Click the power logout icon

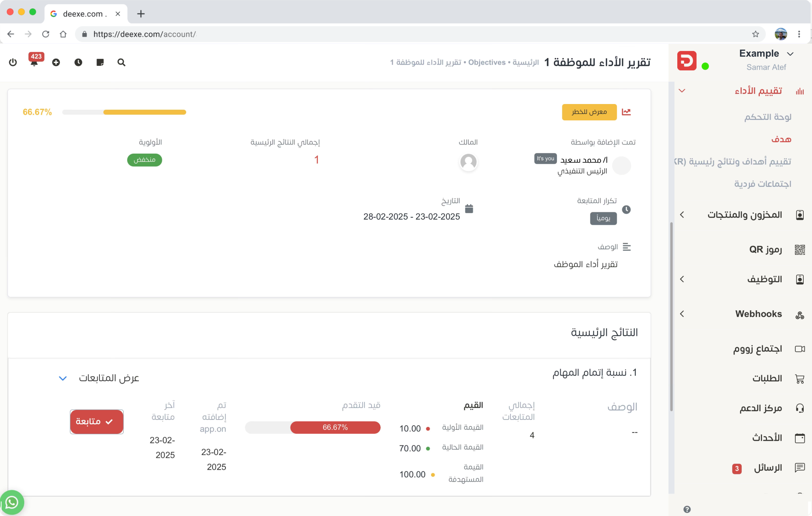pos(13,62)
